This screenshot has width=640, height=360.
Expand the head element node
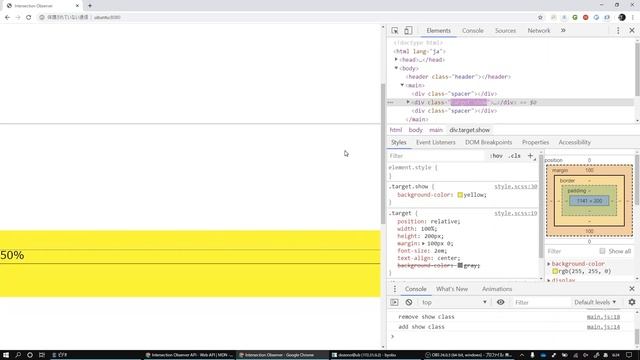click(x=396, y=60)
